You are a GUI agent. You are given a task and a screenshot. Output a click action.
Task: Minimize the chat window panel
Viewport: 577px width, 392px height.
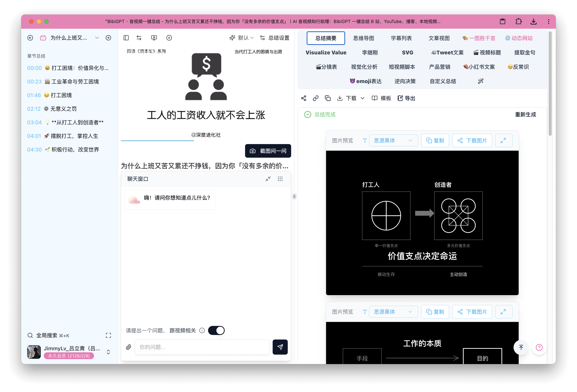point(268,179)
